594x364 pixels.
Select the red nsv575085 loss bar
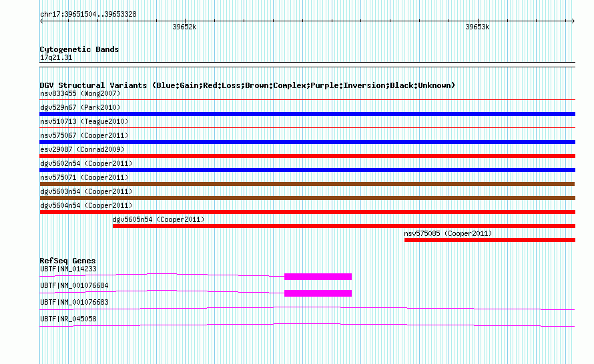pos(489,240)
